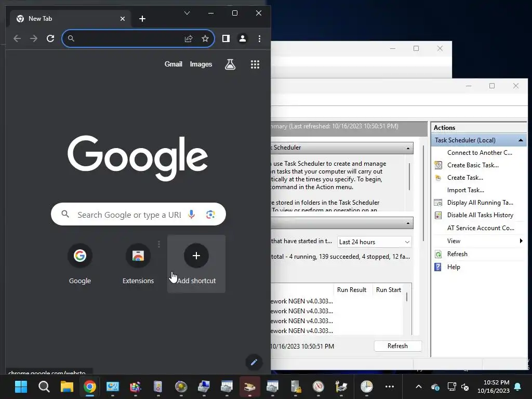Open a new tab with plus button

[x=142, y=19]
